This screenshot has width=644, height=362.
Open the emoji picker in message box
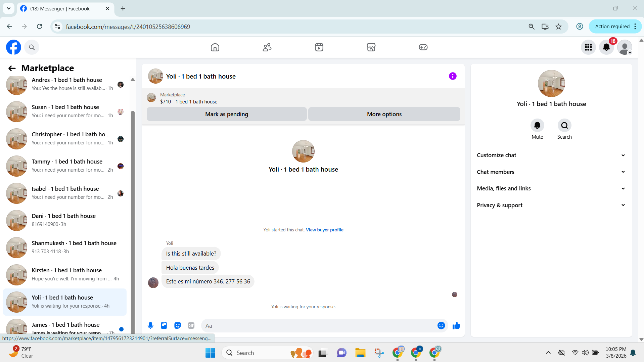[x=441, y=325]
